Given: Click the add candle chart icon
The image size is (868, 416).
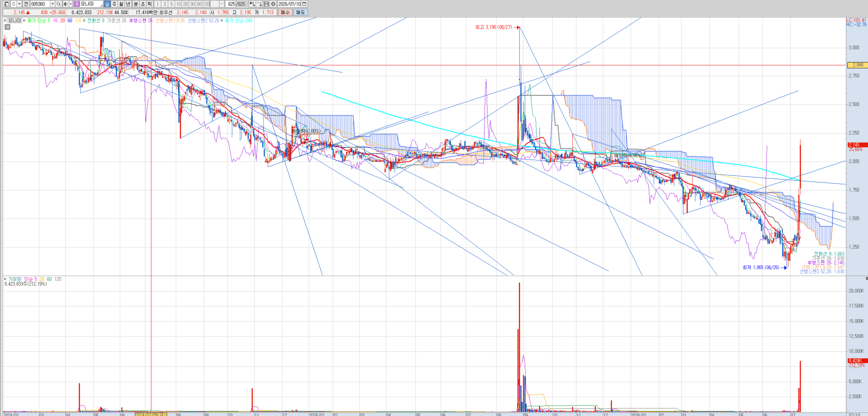Looking at the screenshot, I should pyautogui.click(x=252, y=4).
